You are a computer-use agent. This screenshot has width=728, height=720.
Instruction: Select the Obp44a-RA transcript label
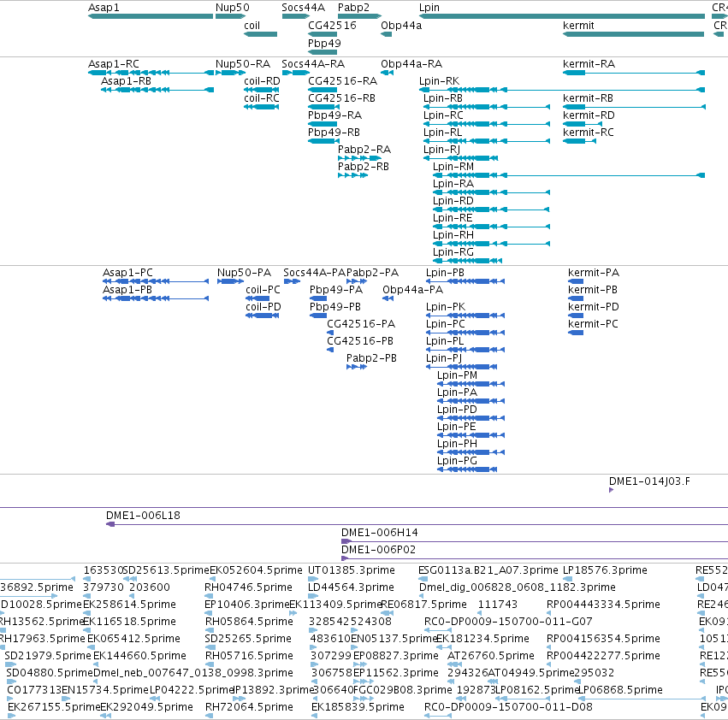(x=411, y=64)
